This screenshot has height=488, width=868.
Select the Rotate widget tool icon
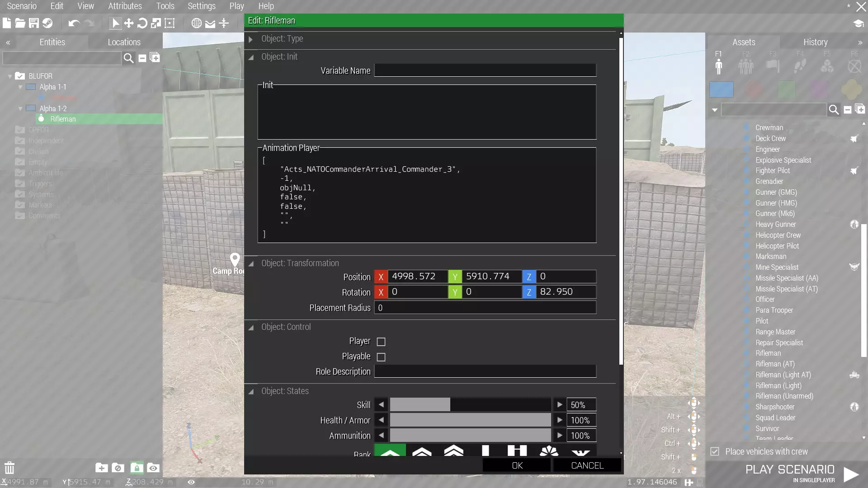[142, 23]
